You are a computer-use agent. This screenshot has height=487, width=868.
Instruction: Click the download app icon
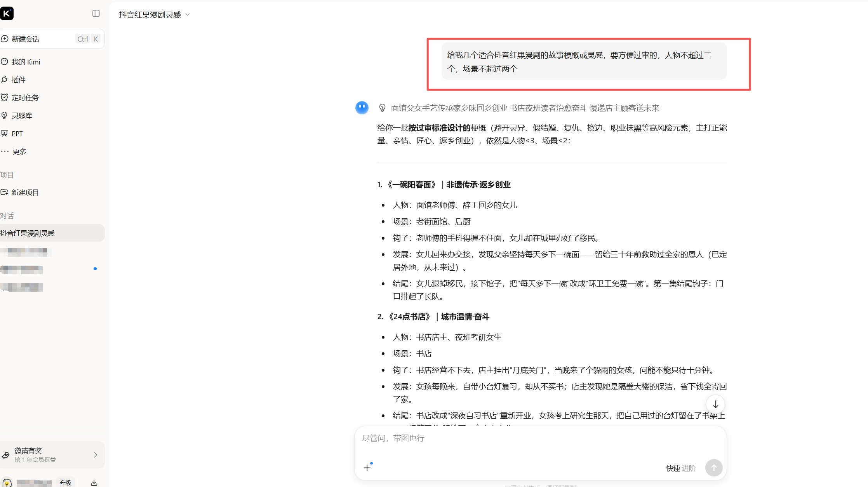tap(94, 482)
